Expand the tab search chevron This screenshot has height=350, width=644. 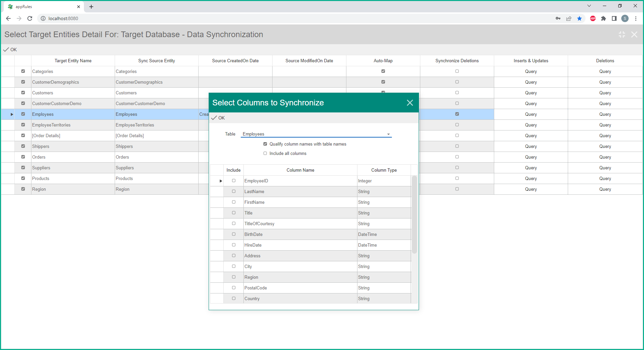[589, 6]
